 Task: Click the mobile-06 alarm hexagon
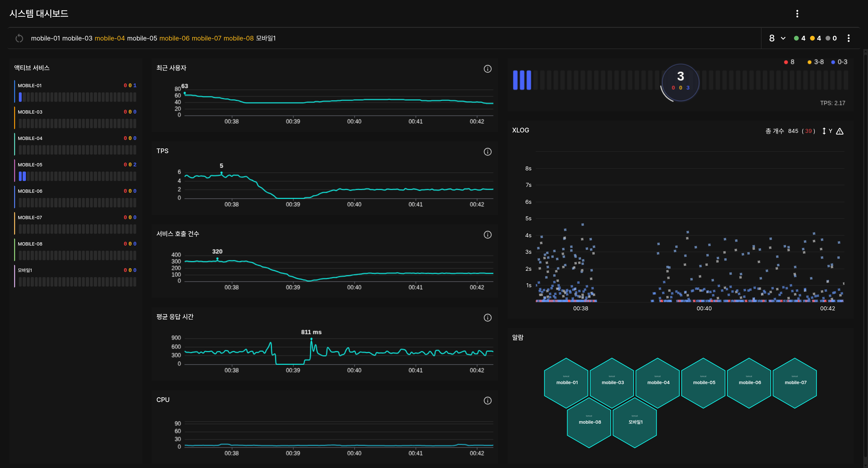[x=749, y=383]
